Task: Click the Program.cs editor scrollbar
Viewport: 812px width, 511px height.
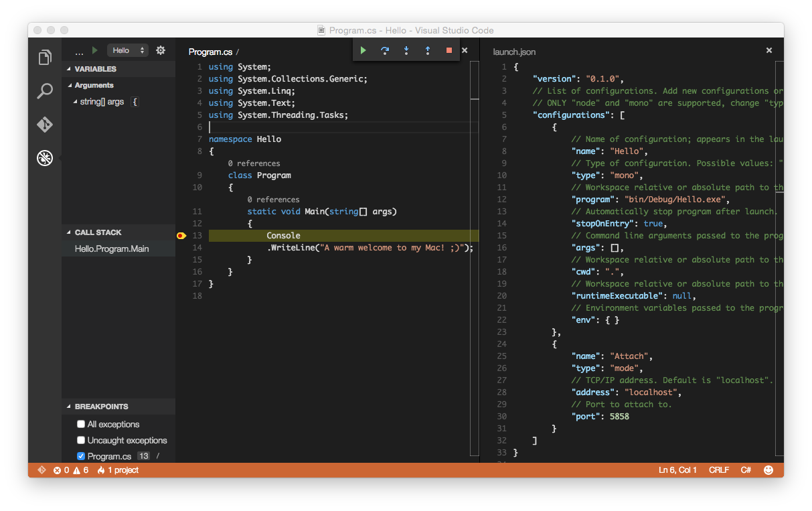Action: (x=475, y=258)
